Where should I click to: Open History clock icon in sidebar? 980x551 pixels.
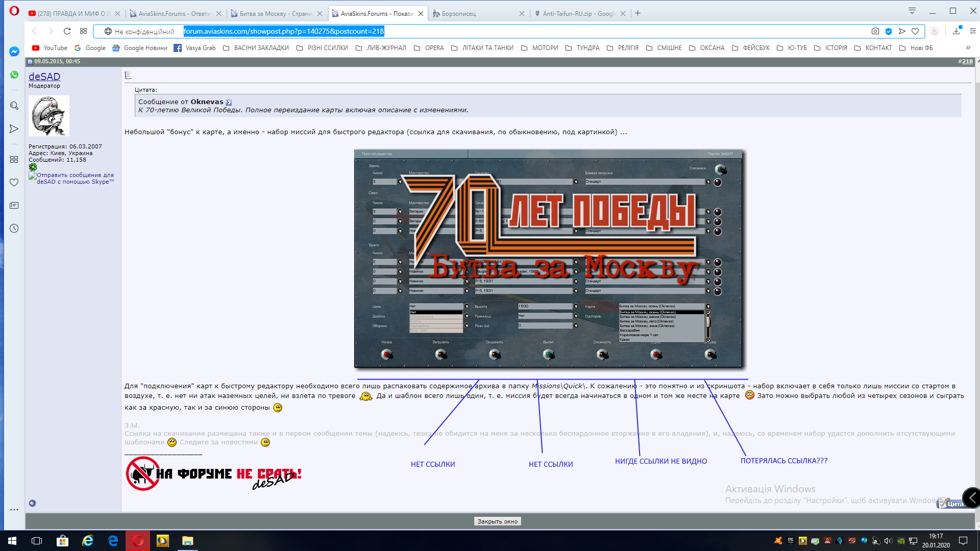(14, 229)
